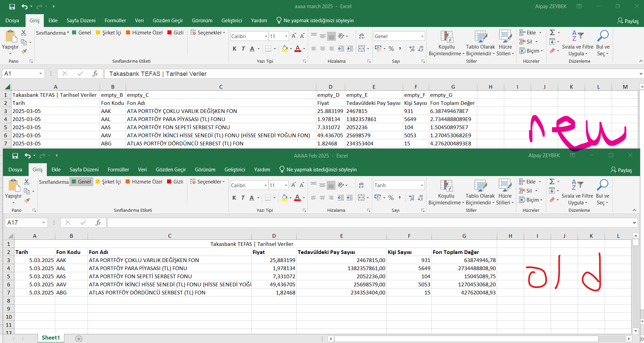Image resolution: width=644 pixels, height=343 pixels.
Task: Click Sheet1 tab in Feb 2025 window
Action: pos(51,338)
